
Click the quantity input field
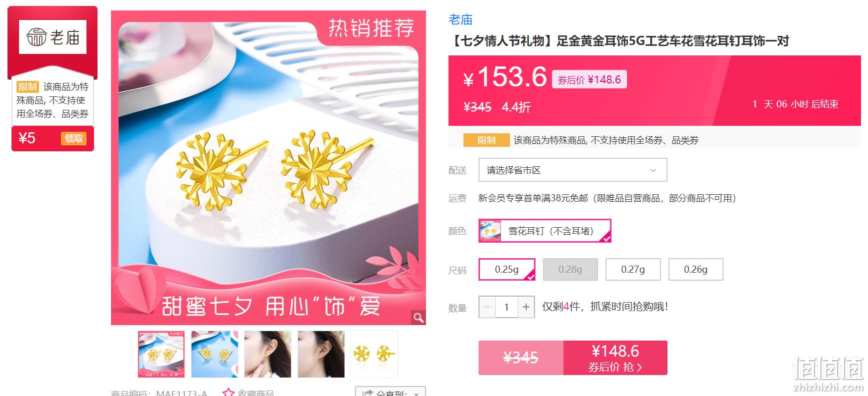[506, 307]
